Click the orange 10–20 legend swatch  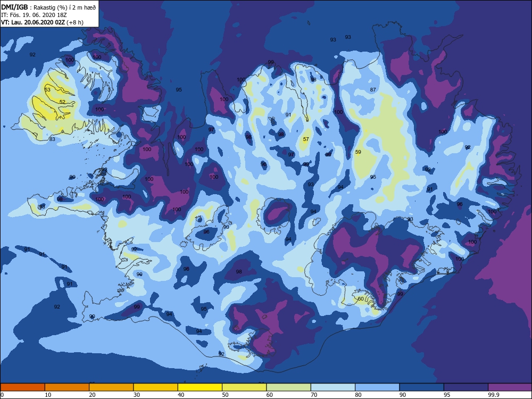67,387
